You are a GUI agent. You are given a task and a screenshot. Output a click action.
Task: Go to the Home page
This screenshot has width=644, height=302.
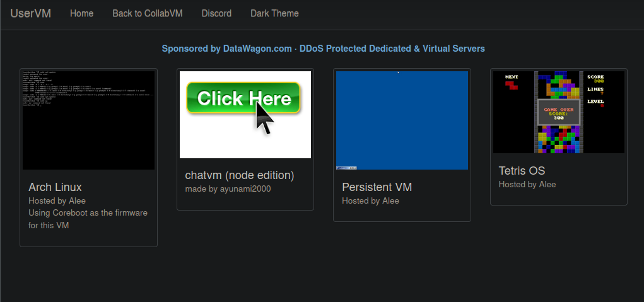pos(81,13)
